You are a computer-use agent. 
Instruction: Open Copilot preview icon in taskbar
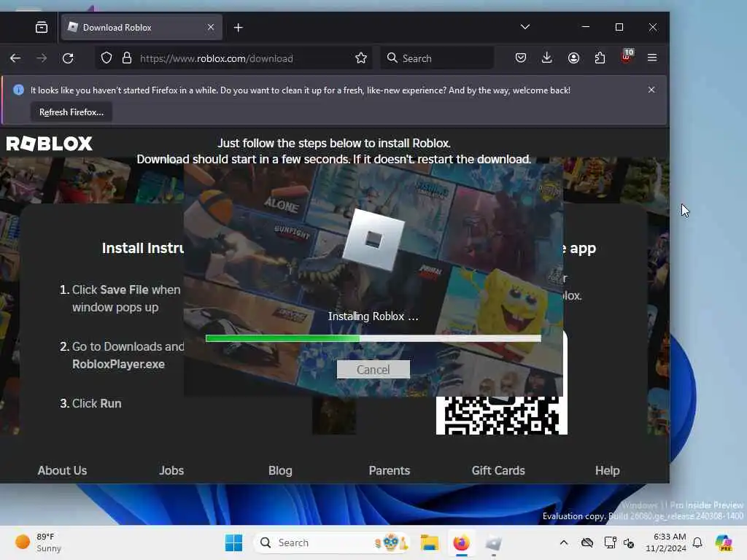tap(724, 542)
